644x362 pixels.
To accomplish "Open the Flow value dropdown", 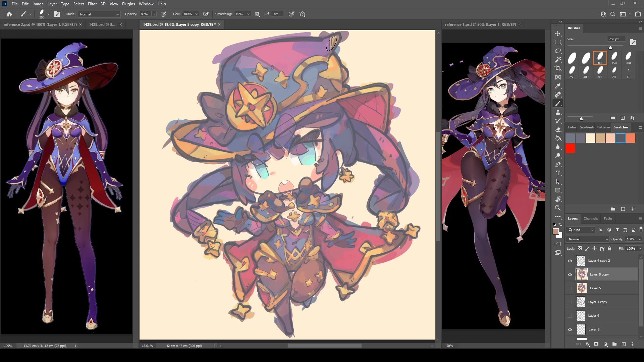I will 197,14.
